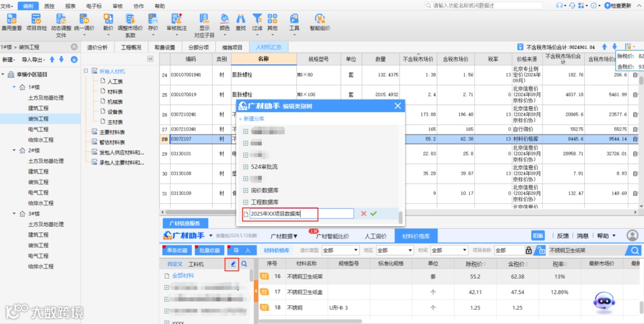
Task: Open the 反馈 link
Action: pyautogui.click(x=563, y=236)
